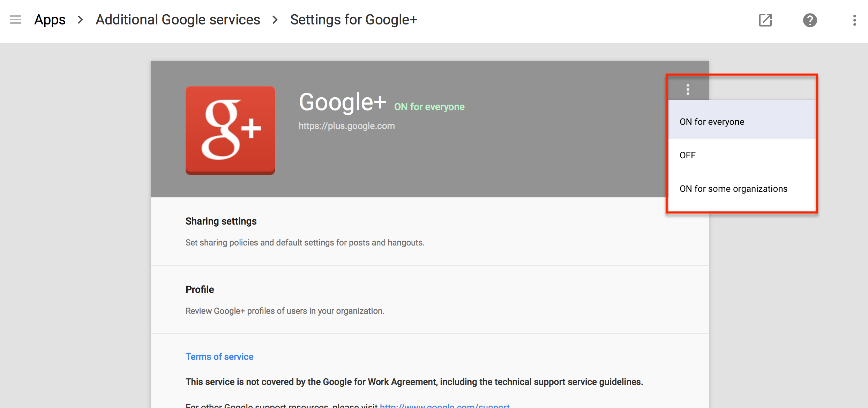
Task: Click the Google+ title heading
Action: (343, 102)
